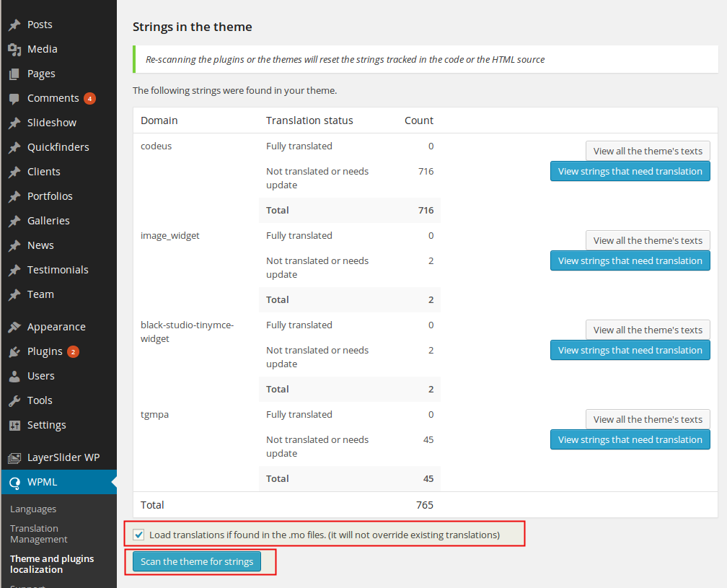This screenshot has height=588, width=727.
Task: Click the Team pin icon
Action: 14,294
